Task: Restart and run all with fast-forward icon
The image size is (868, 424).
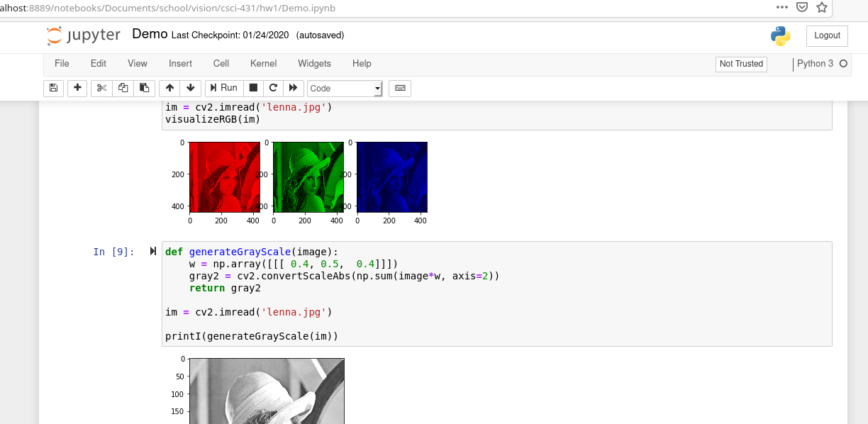Action: 293,88
